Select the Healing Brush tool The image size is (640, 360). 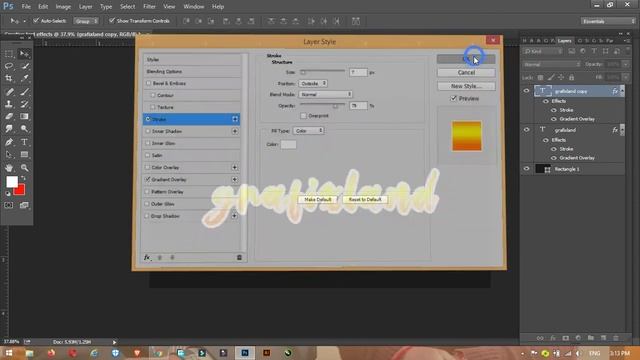(9, 92)
